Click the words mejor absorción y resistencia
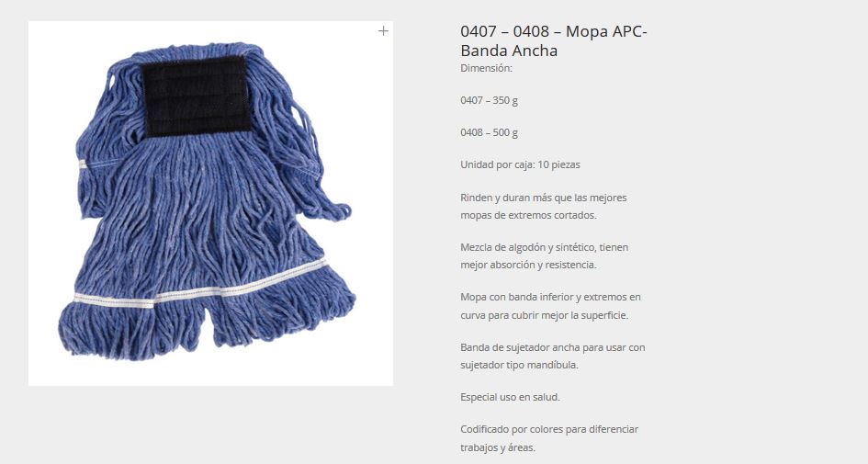Viewport: 868px width, 464px height. 528,265
